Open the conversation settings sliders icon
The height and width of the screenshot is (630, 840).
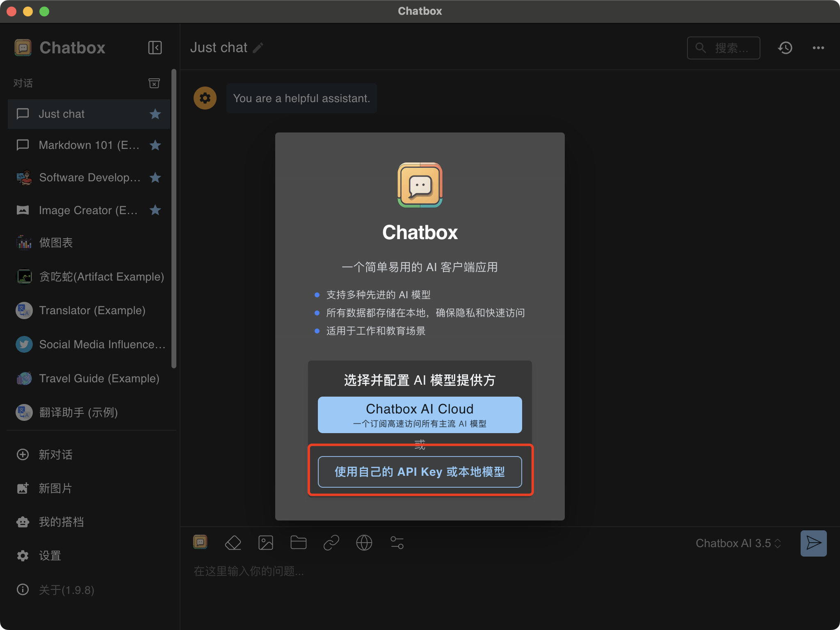397,543
